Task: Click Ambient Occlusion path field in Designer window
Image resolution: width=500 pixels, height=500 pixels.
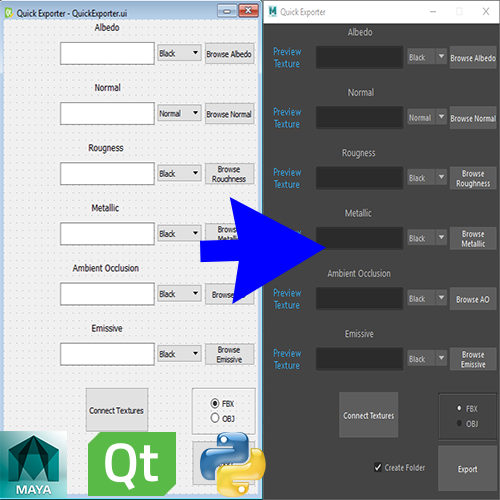Action: [107, 294]
